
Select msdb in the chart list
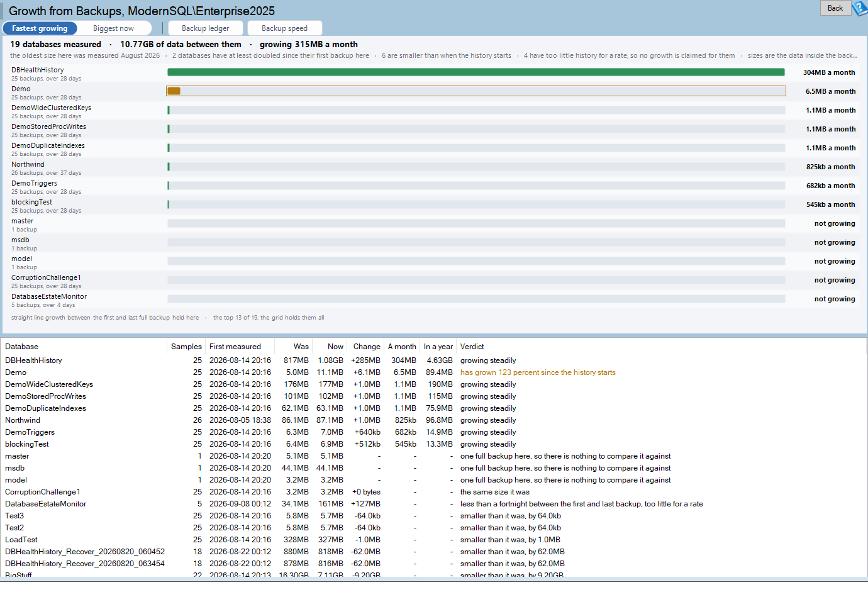point(20,240)
